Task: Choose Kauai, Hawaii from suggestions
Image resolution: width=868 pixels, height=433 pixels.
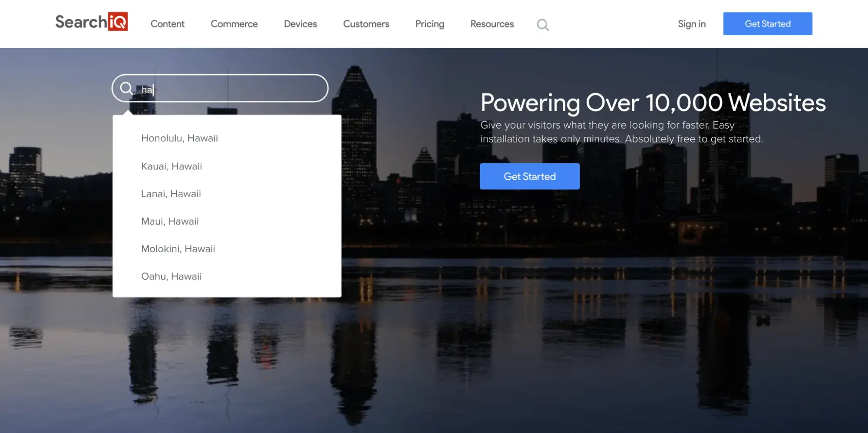Action: pyautogui.click(x=172, y=166)
